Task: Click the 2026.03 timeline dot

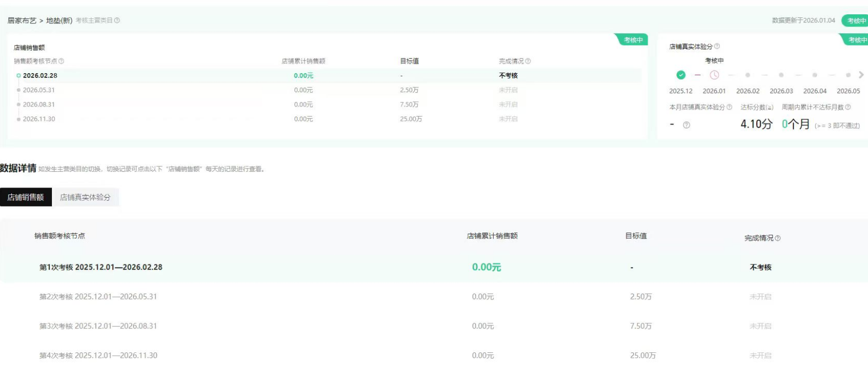Action: [781, 75]
